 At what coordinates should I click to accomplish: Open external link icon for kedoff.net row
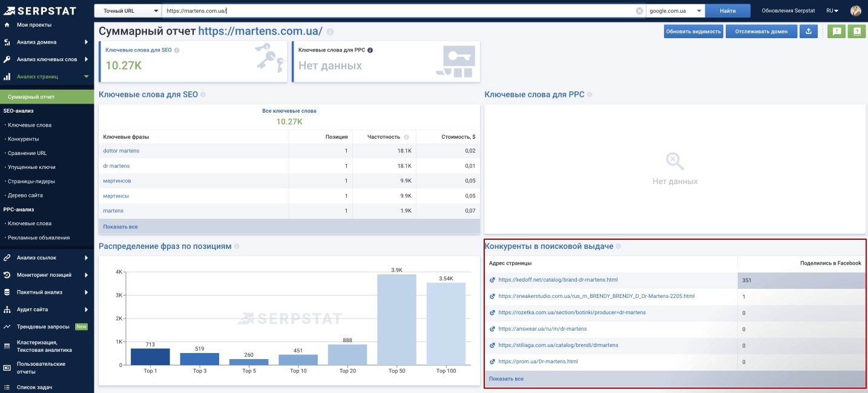492,280
